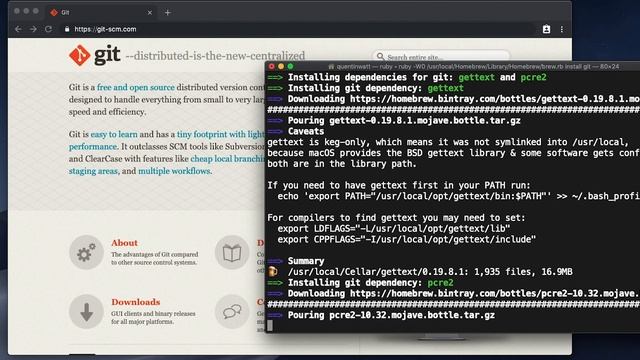Click '--distributed-is-the-new-centralized' tagline
Image resolution: width=640 pixels, height=360 pixels.
pyautogui.click(x=215, y=56)
